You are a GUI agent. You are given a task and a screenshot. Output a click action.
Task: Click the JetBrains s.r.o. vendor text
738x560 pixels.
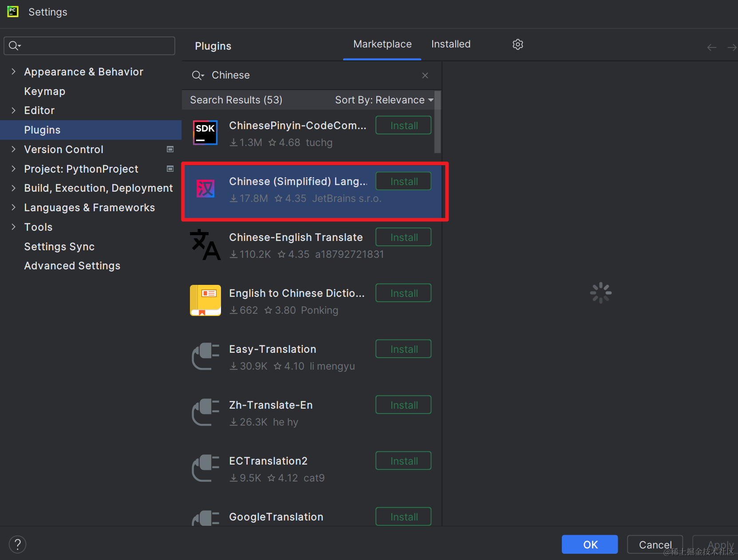point(347,198)
